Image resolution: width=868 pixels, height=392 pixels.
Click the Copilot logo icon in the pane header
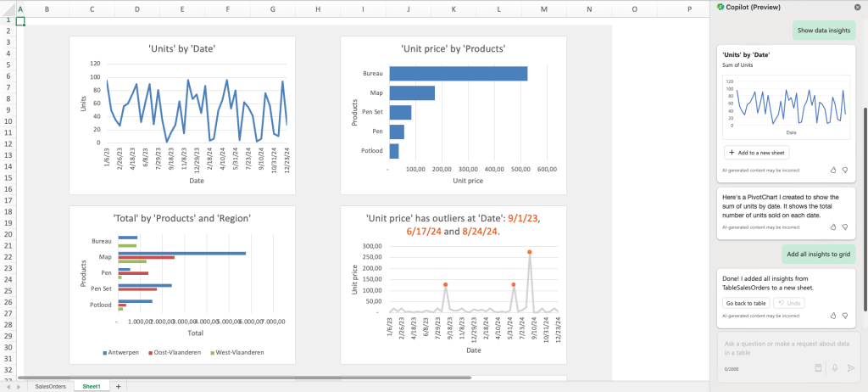[720, 6]
